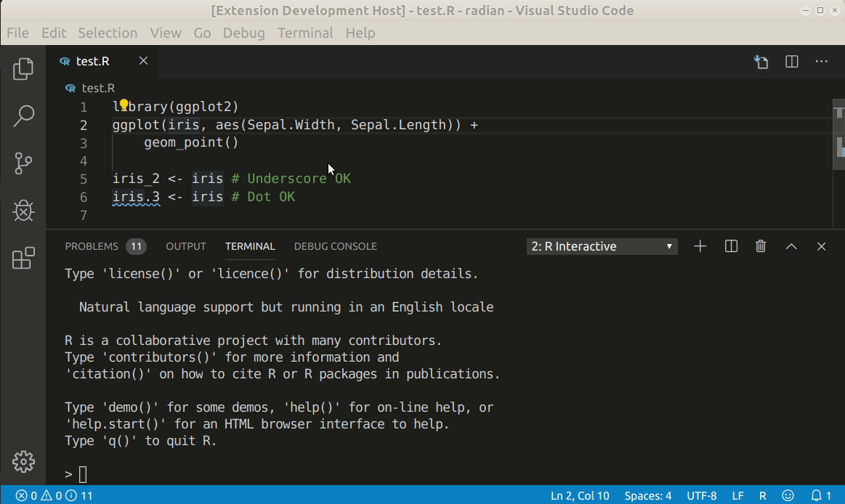Click Ln 2, Col 10 in status bar
This screenshot has width=845, height=504.
580,495
